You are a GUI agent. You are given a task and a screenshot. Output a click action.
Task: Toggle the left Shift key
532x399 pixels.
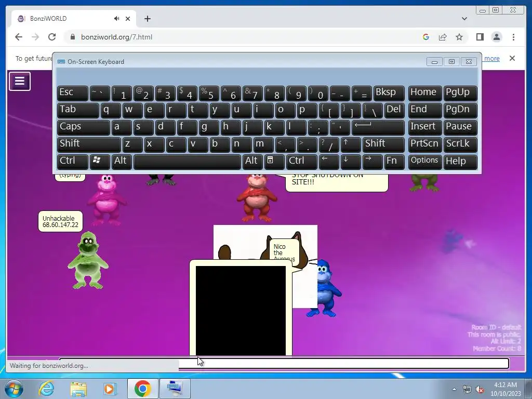(x=89, y=144)
